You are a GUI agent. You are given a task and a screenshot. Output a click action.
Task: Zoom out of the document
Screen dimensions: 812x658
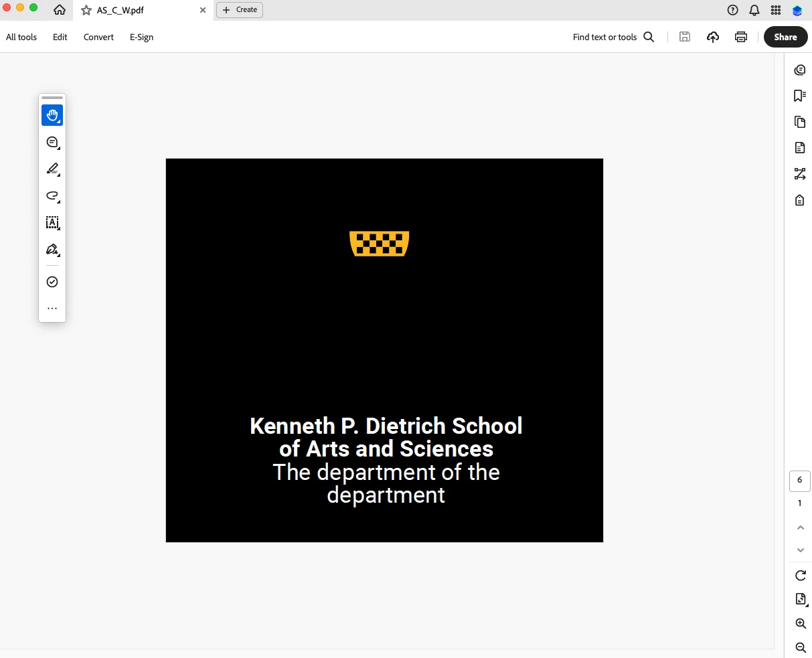[800, 647]
